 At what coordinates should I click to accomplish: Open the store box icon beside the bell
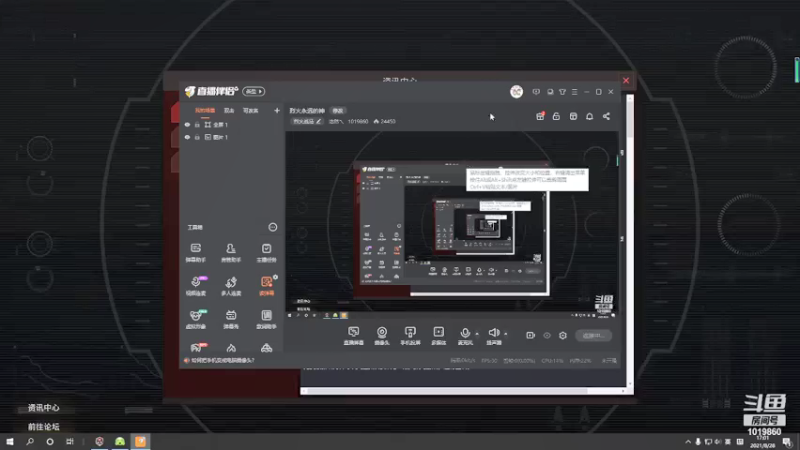pyautogui.click(x=573, y=116)
